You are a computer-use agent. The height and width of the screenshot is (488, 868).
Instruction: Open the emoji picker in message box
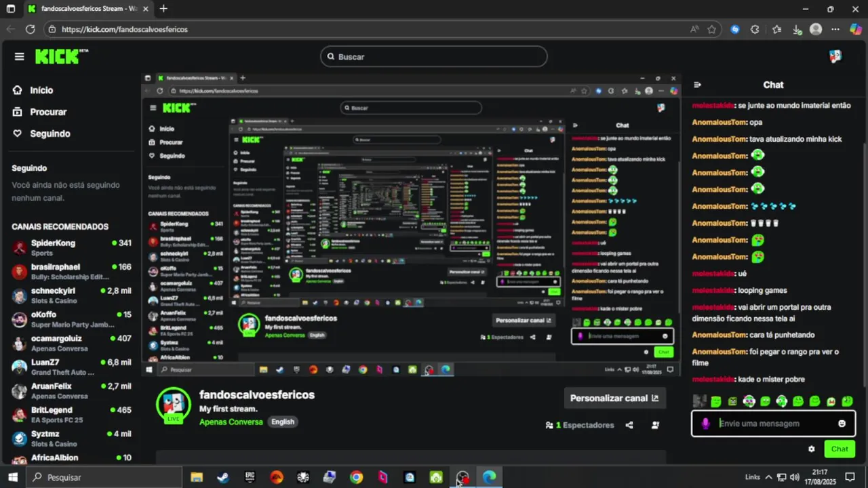coord(842,424)
